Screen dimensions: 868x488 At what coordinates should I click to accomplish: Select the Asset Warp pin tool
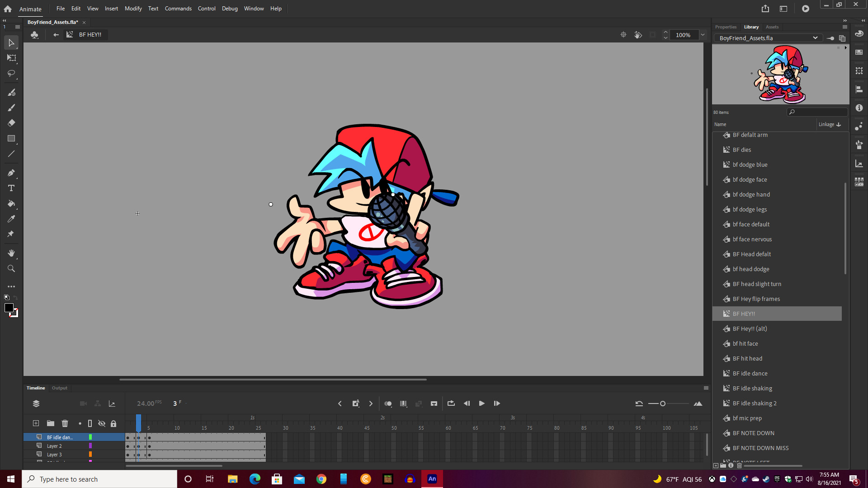[x=11, y=234]
